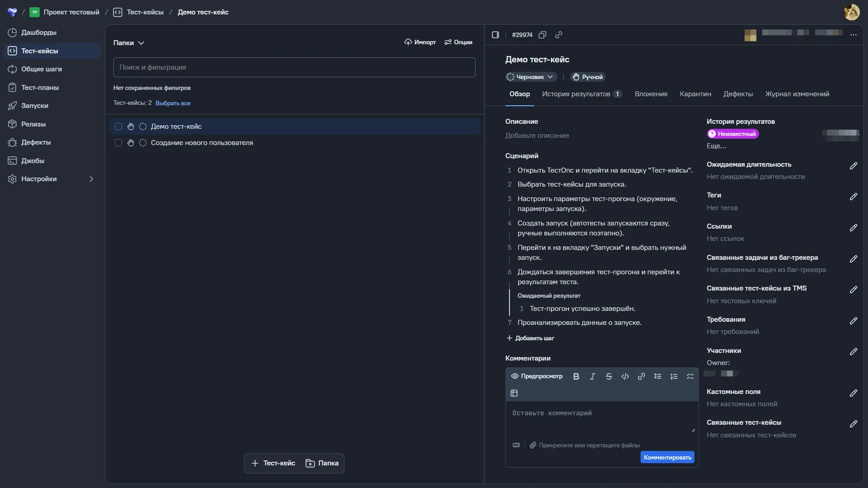Toggle Предпросмотр for the comment
The width and height of the screenshot is (868, 488).
point(537,376)
